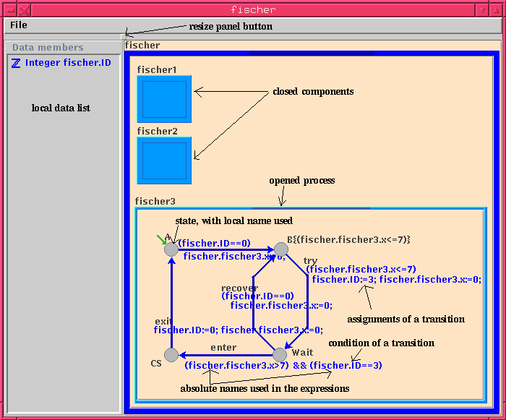The height and width of the screenshot is (420, 506).
Task: Select the CS state node
Action: point(171,355)
